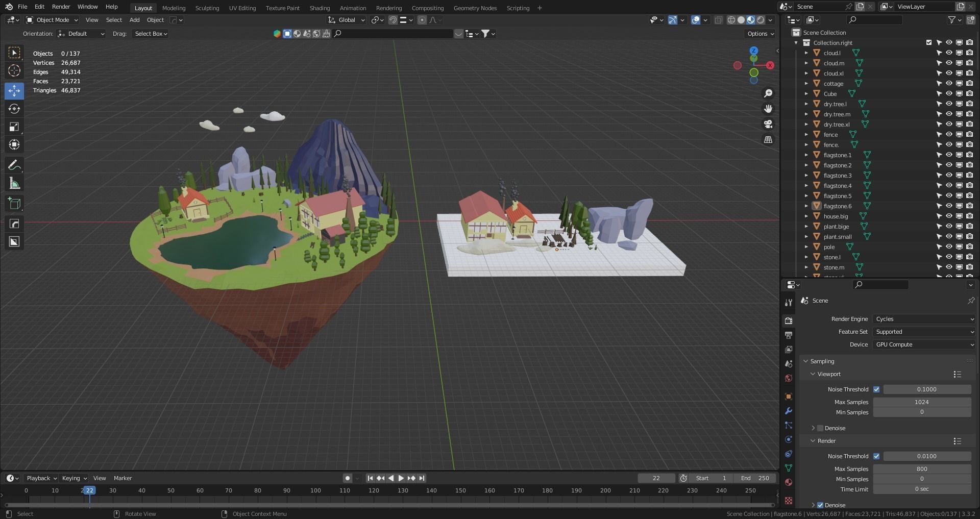Click current frame marker 22

[x=89, y=490]
